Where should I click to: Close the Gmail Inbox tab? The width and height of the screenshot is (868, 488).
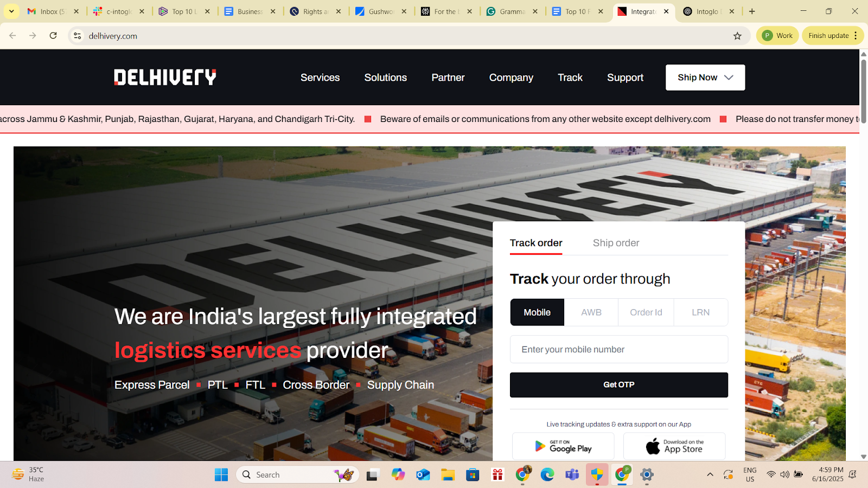click(x=76, y=11)
